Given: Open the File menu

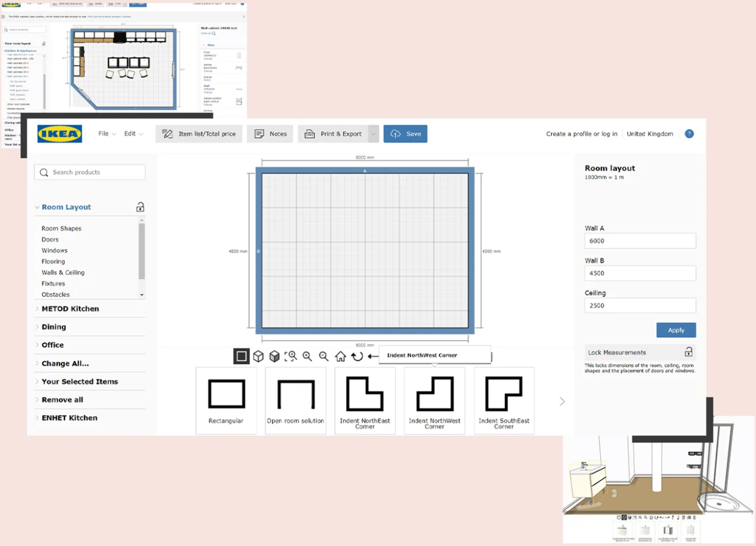Looking at the screenshot, I should tap(107, 134).
